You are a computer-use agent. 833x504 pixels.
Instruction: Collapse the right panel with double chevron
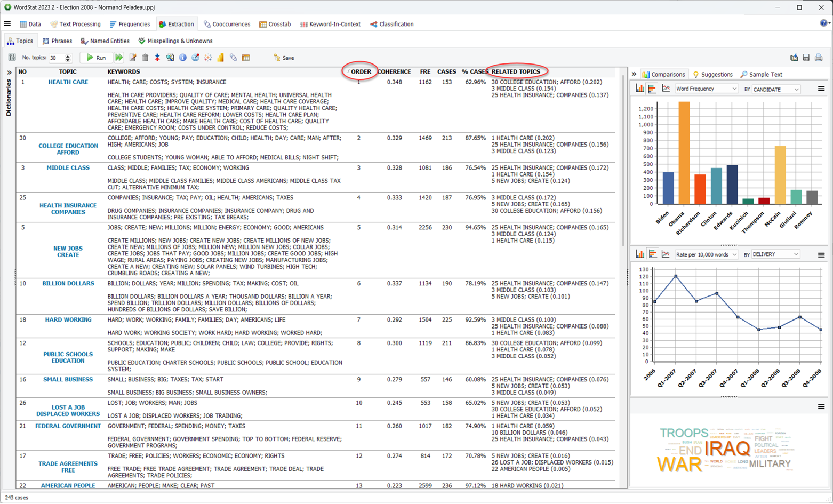(x=634, y=74)
